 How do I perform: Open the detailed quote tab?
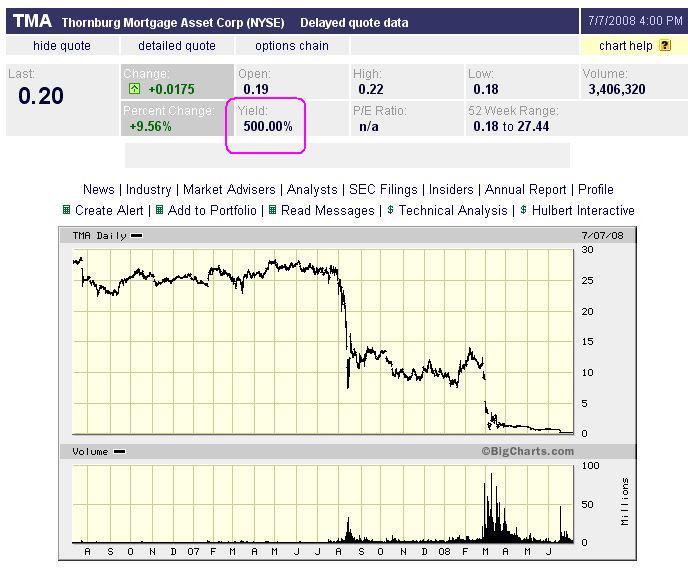[177, 46]
